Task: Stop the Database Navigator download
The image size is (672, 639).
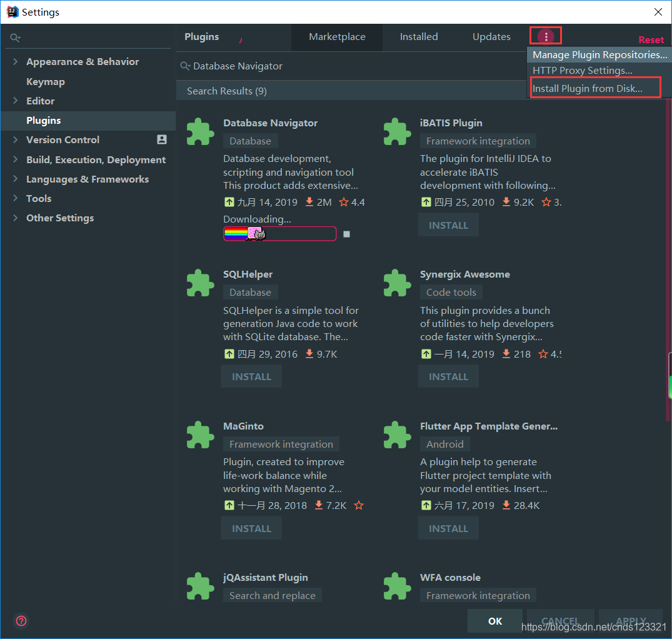Action: (x=347, y=234)
